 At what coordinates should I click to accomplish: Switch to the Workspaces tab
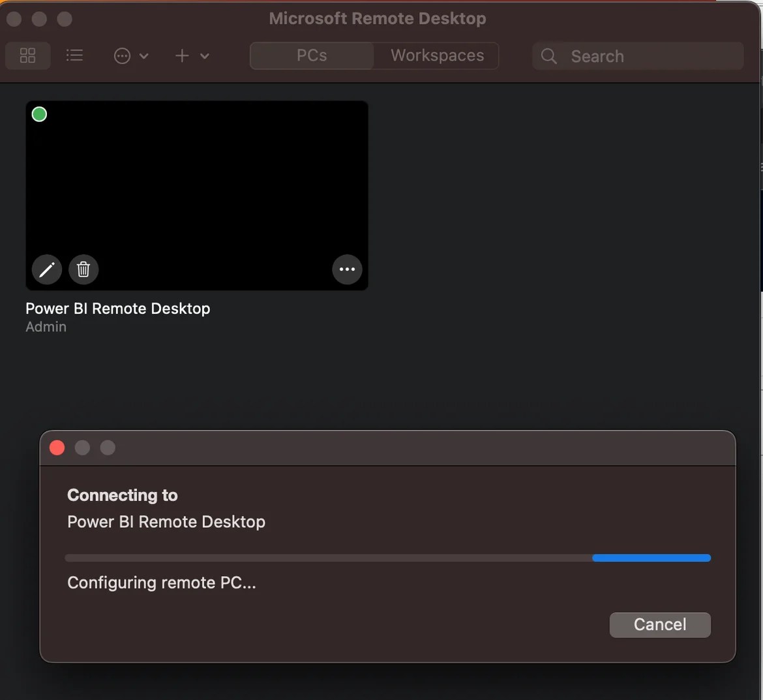click(x=436, y=55)
